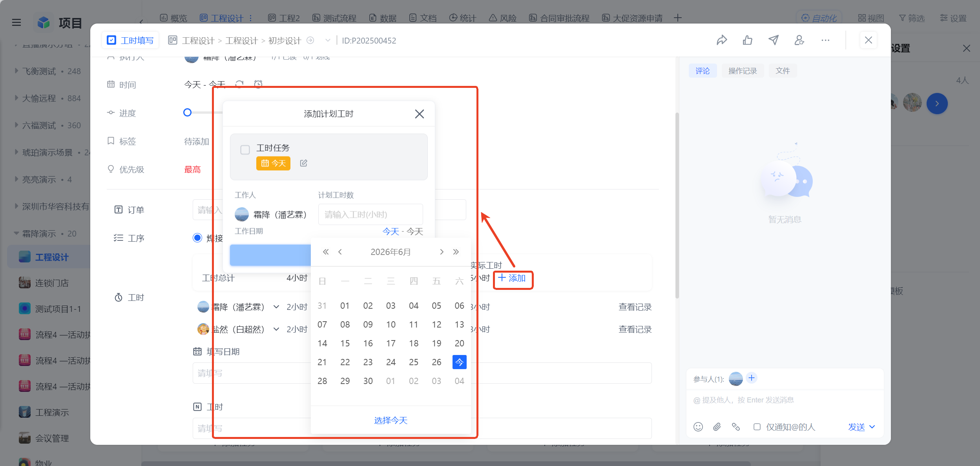Go to next year in calendar
The width and height of the screenshot is (980, 466).
(x=456, y=252)
